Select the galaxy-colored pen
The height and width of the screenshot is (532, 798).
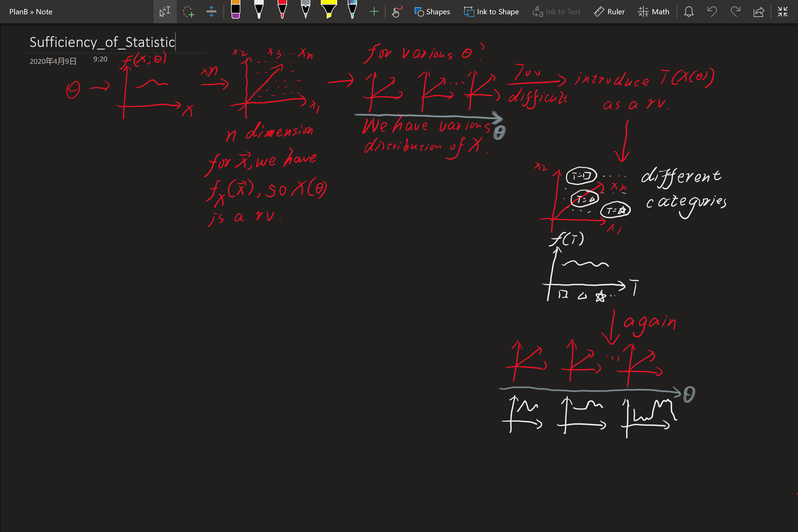[352, 11]
